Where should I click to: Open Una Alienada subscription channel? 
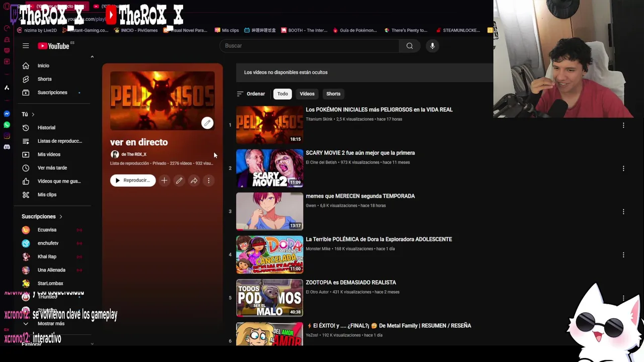tap(51, 270)
